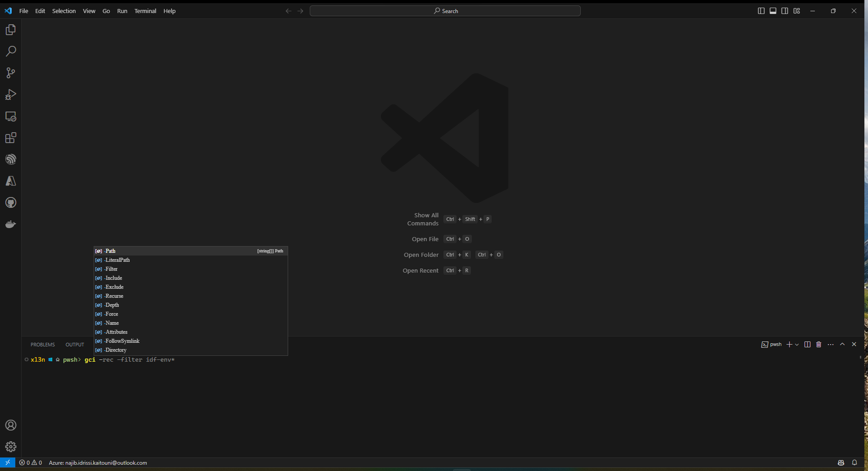
Task: Open the Explorer view in activity bar
Action: 11,30
